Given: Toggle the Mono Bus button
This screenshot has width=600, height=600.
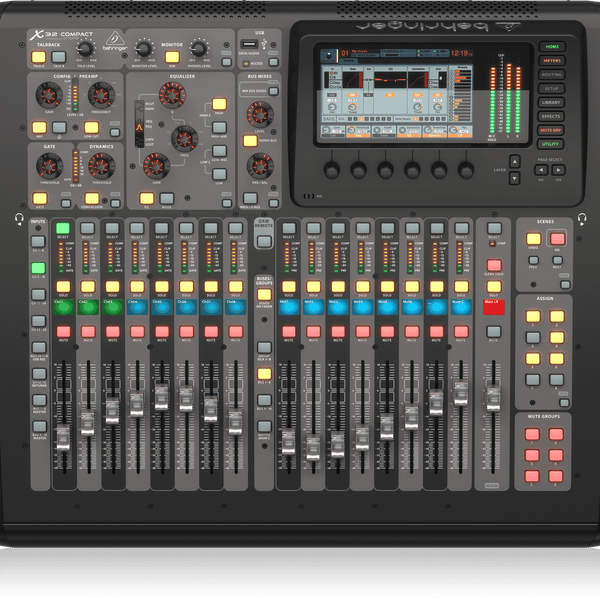Looking at the screenshot, I should 250,141.
